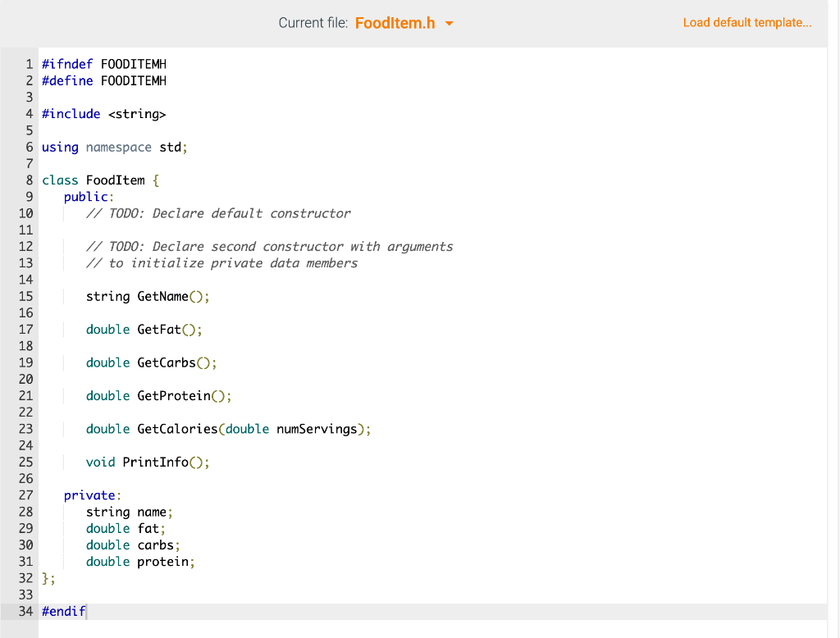Click 'double protein;' member line

pos(140,562)
